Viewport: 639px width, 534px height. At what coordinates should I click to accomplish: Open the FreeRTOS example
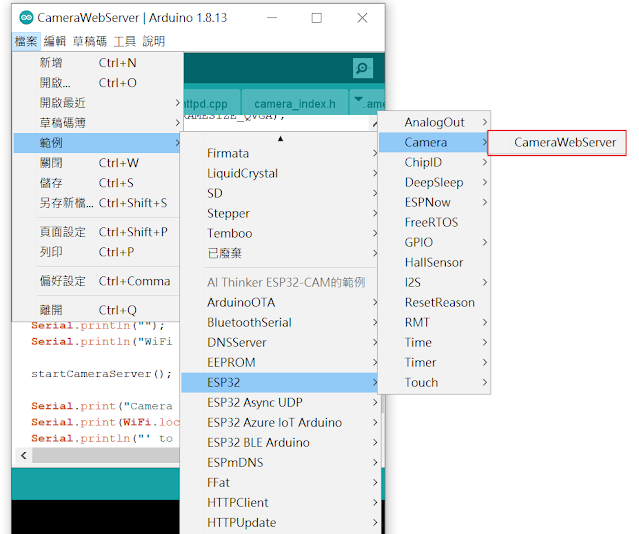(434, 222)
